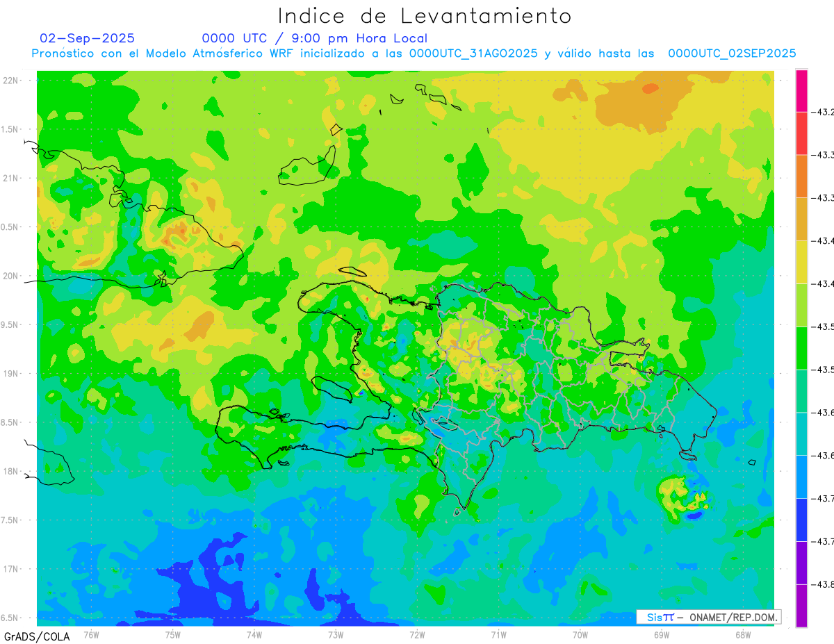Click the 20N latitude label
The height and width of the screenshot is (644, 834).
[12, 276]
